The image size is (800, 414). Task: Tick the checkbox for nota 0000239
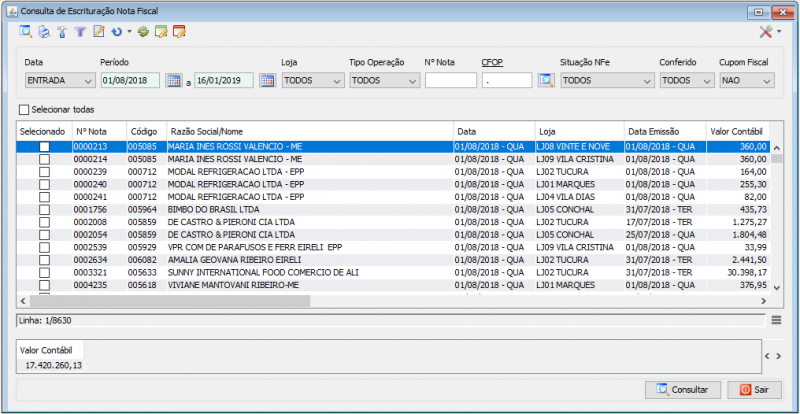point(44,172)
